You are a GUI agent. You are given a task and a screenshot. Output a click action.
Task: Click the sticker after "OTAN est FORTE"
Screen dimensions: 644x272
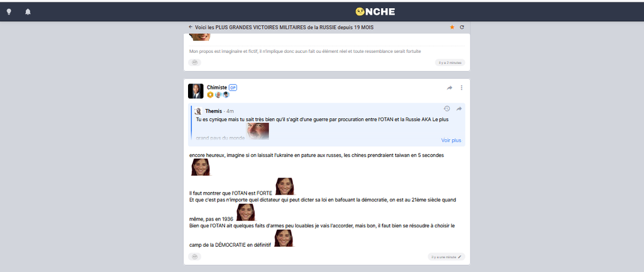(285, 187)
